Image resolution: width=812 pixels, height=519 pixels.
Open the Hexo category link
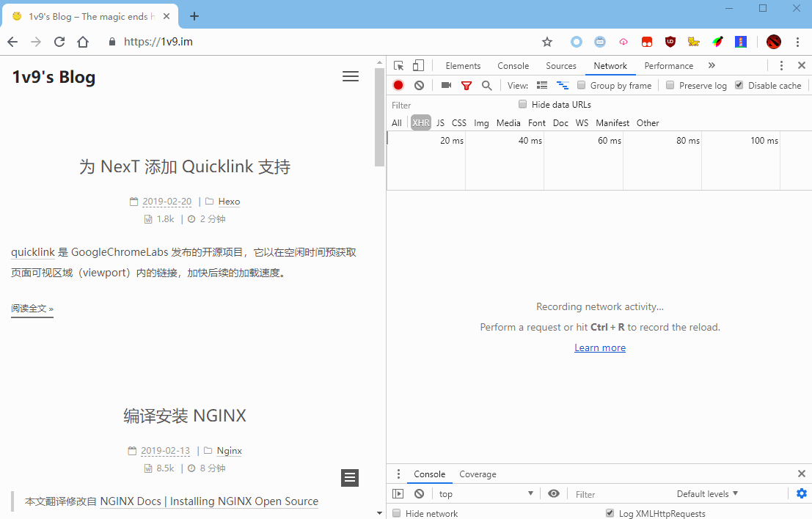point(229,202)
